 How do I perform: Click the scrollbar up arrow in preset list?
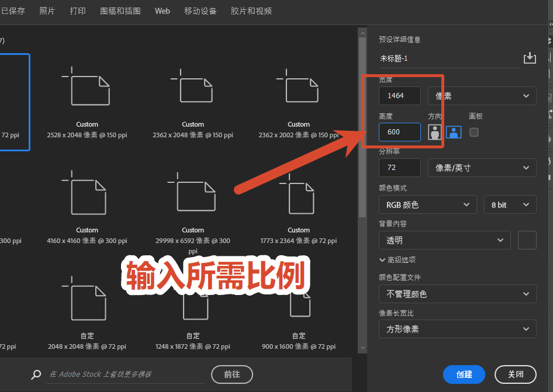(x=362, y=33)
